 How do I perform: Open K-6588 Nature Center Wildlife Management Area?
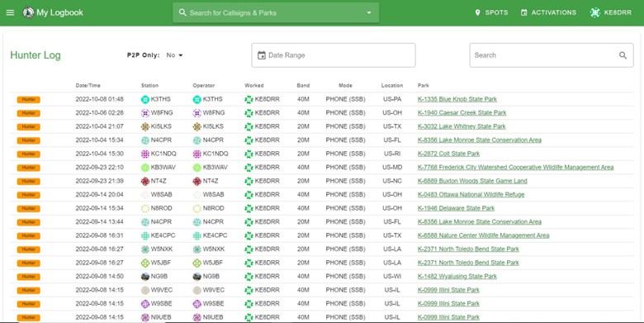(483, 235)
